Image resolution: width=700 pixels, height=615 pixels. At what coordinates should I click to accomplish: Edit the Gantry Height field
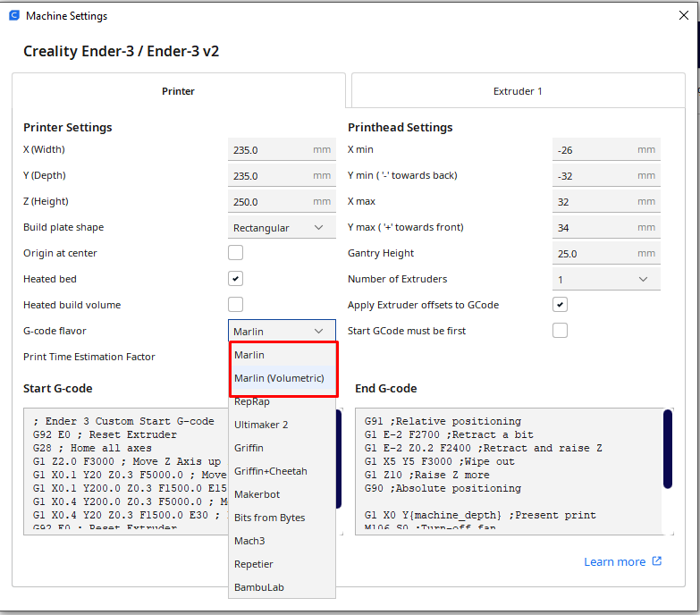point(606,254)
